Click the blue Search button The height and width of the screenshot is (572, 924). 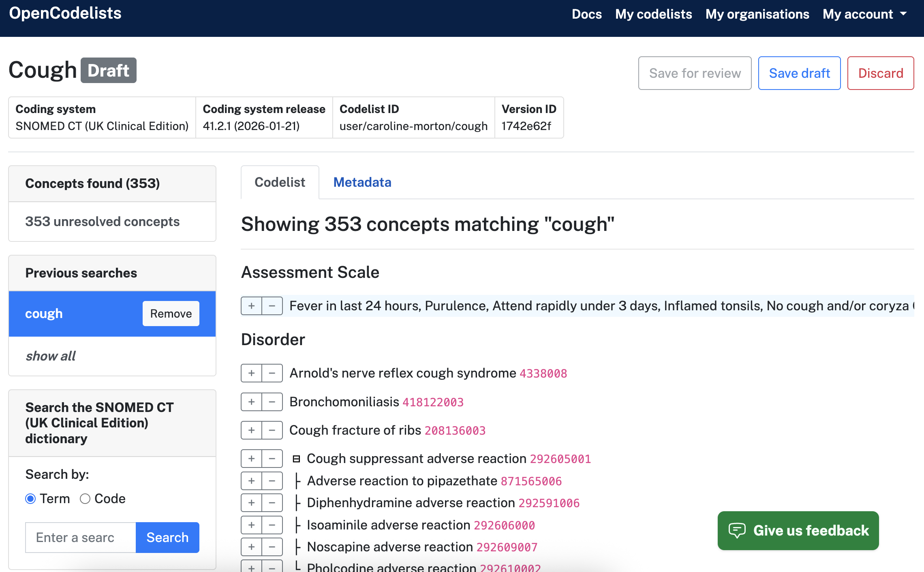coord(167,537)
